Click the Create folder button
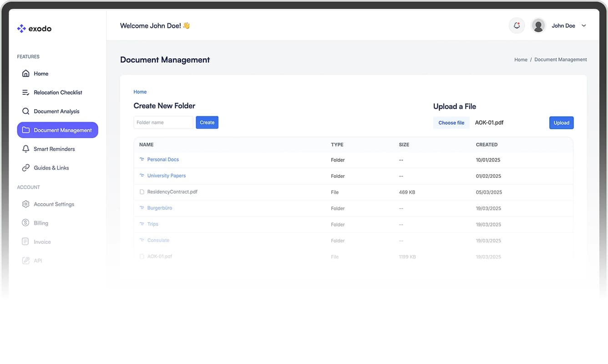The image size is (608, 364). (207, 122)
